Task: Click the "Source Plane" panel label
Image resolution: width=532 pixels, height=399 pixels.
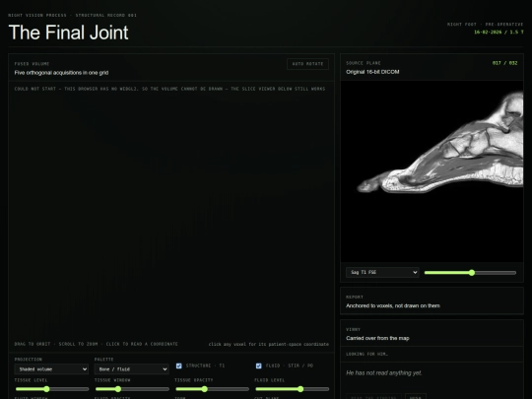Action: (363, 63)
